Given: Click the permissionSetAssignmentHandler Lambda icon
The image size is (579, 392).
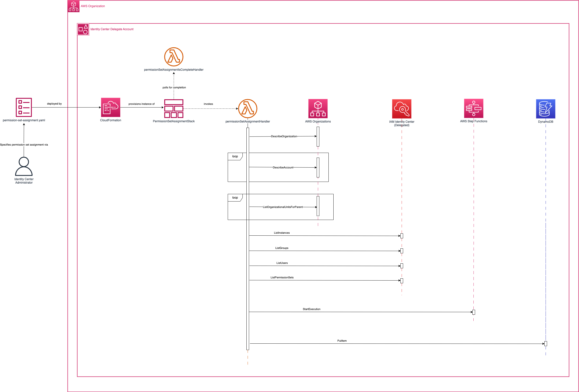Looking at the screenshot, I should [x=247, y=108].
